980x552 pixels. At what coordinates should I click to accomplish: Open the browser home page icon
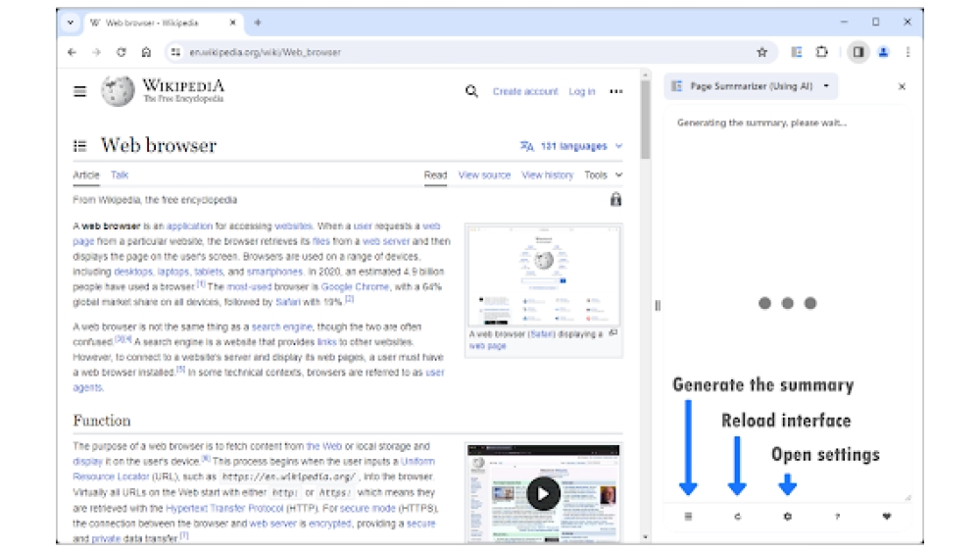146,53
